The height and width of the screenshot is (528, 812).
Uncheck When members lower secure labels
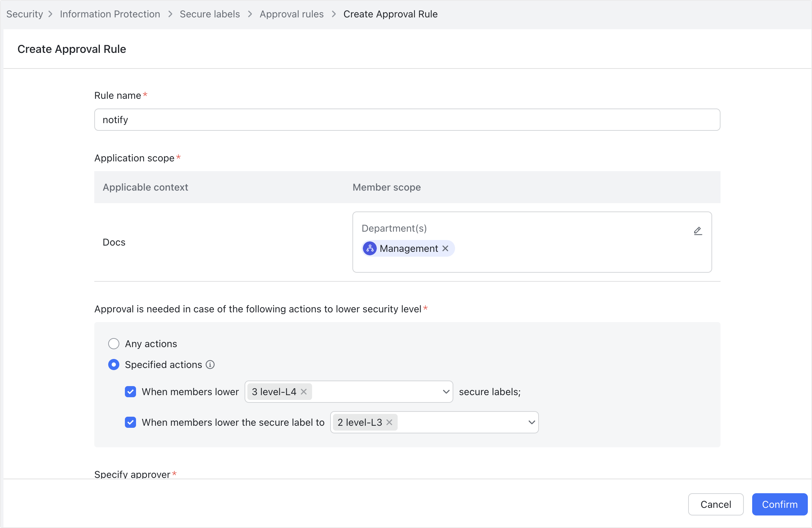click(x=130, y=392)
